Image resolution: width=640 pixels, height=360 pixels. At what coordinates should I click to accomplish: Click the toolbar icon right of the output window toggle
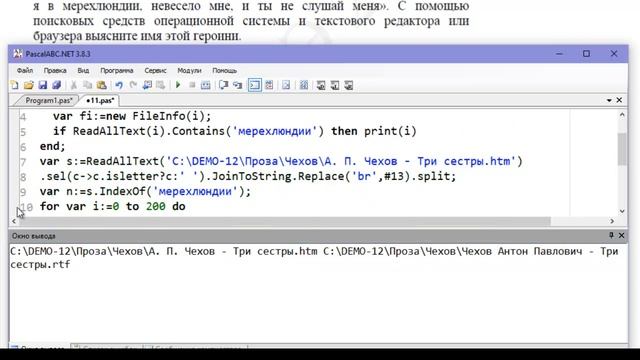(269, 85)
